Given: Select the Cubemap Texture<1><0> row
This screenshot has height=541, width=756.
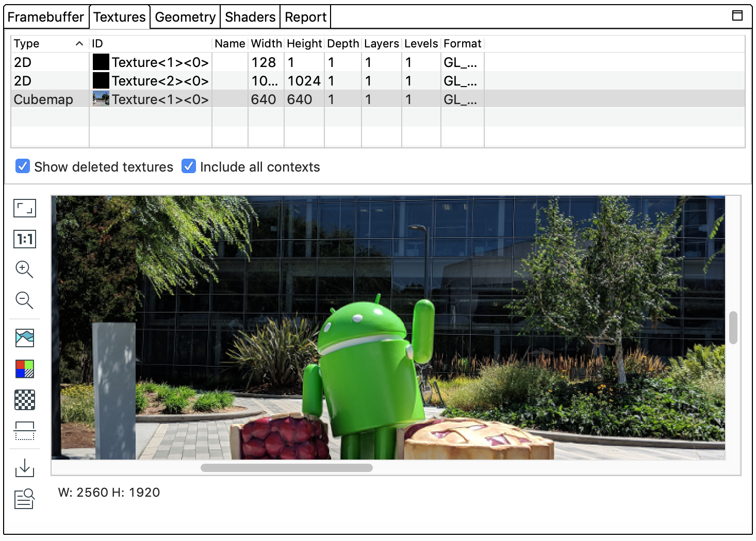Looking at the screenshot, I should [x=378, y=99].
